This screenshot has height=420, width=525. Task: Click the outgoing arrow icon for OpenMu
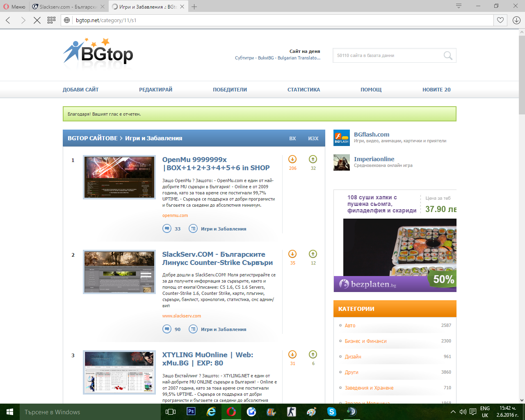pyautogui.click(x=313, y=159)
